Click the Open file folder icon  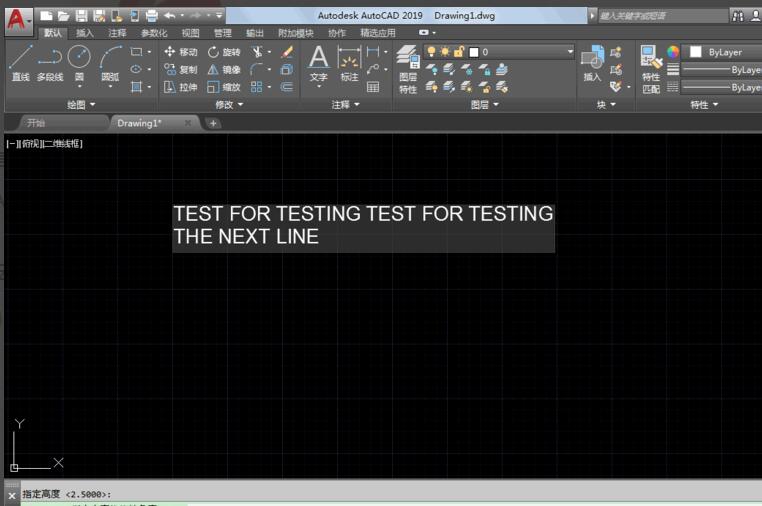(64, 16)
